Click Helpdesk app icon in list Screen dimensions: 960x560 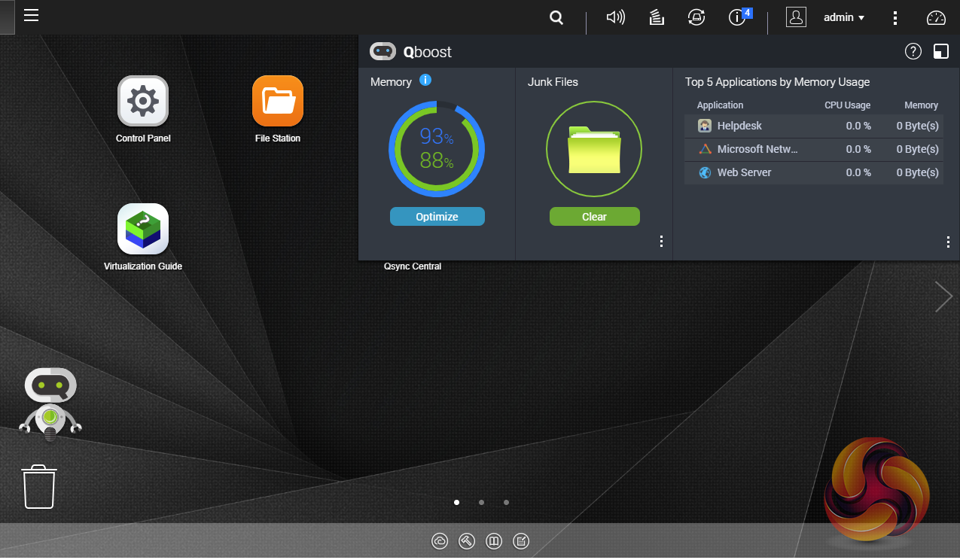tap(705, 126)
